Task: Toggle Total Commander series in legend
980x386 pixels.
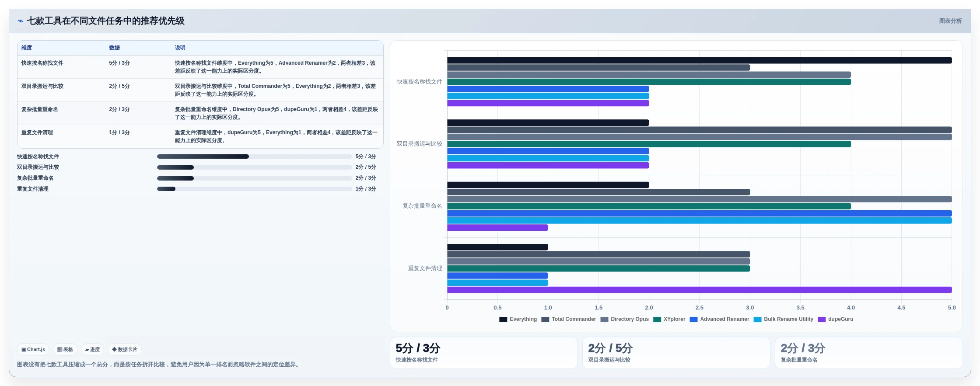Action: click(569, 319)
